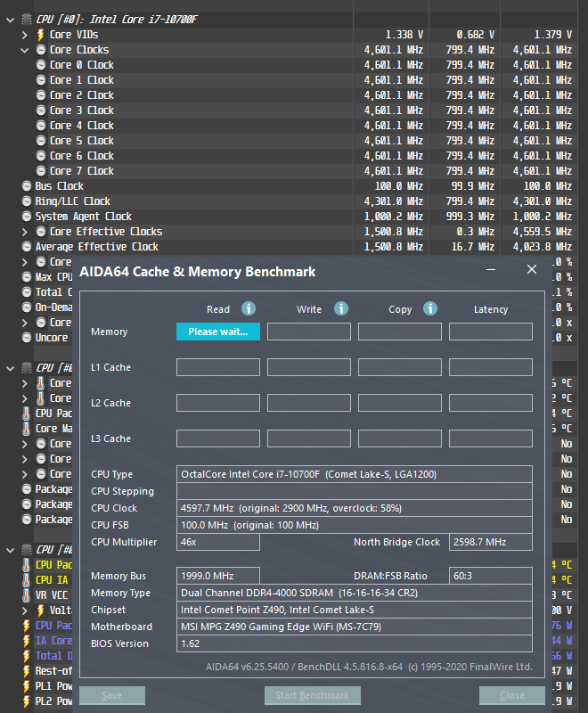Click the Write info icon

(341, 308)
